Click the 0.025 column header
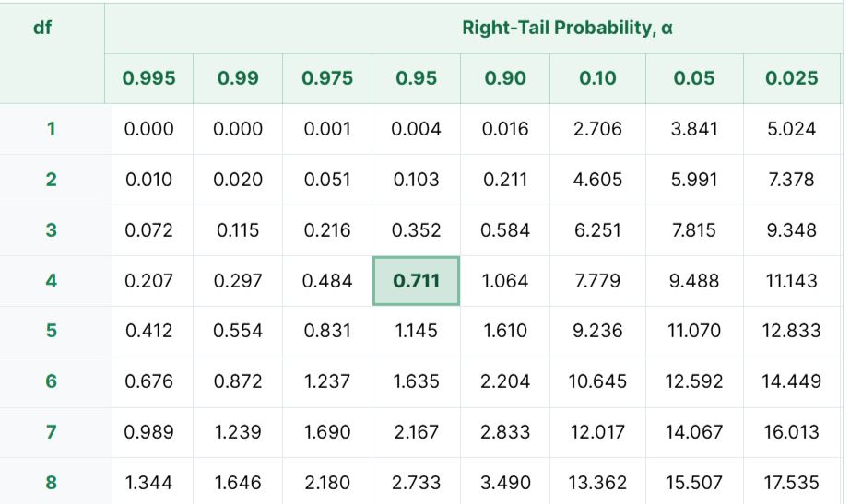850x504 pixels. (791, 78)
